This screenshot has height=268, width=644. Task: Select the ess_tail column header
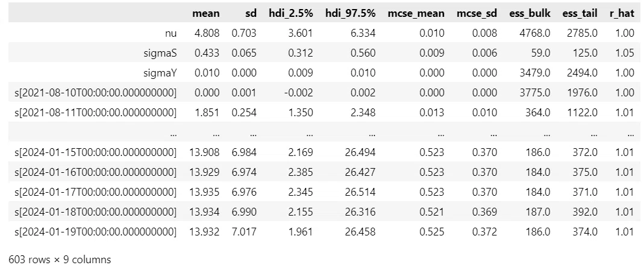pos(580,13)
